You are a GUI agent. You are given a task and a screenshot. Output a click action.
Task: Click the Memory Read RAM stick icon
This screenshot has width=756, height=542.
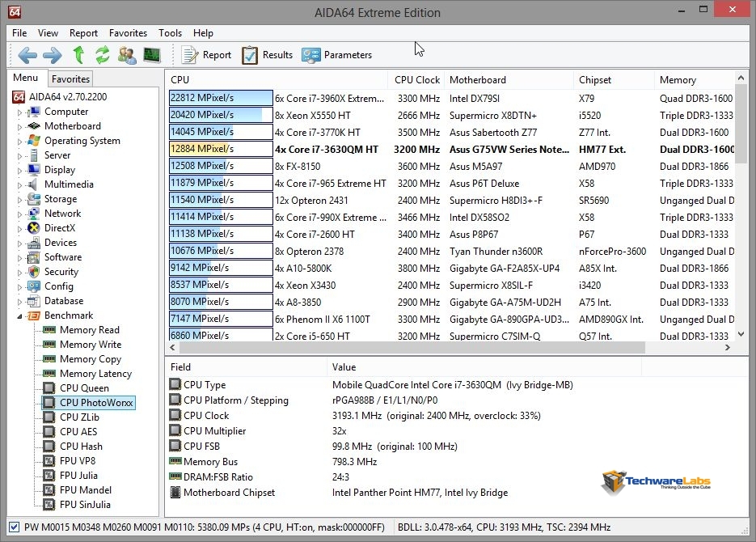click(x=49, y=330)
